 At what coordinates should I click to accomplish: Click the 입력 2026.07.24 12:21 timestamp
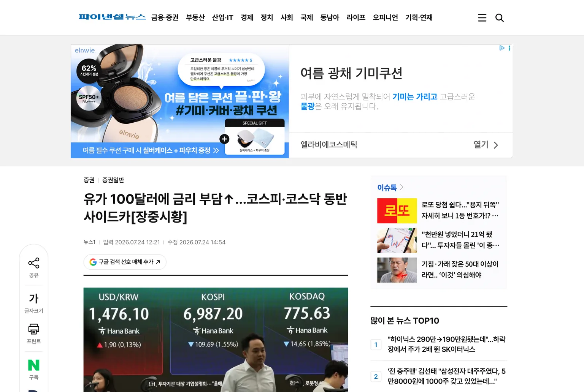point(132,242)
